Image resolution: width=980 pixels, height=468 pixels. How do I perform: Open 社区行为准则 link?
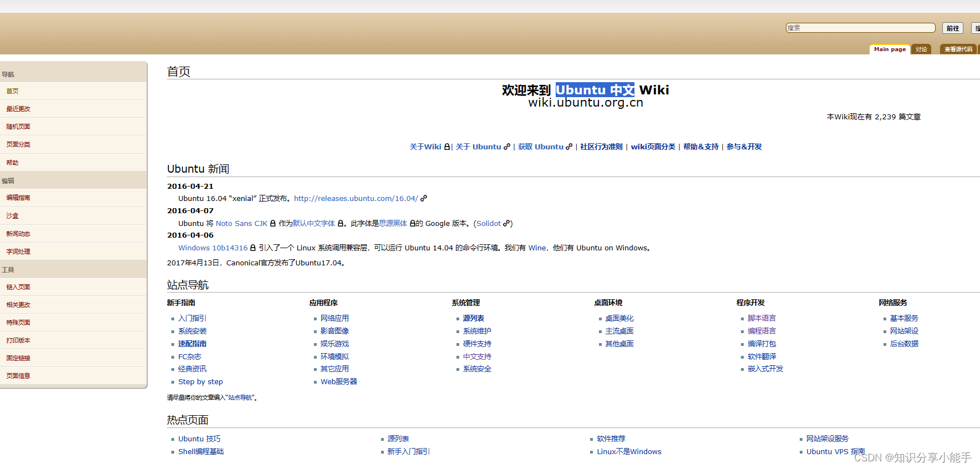pyautogui.click(x=601, y=147)
